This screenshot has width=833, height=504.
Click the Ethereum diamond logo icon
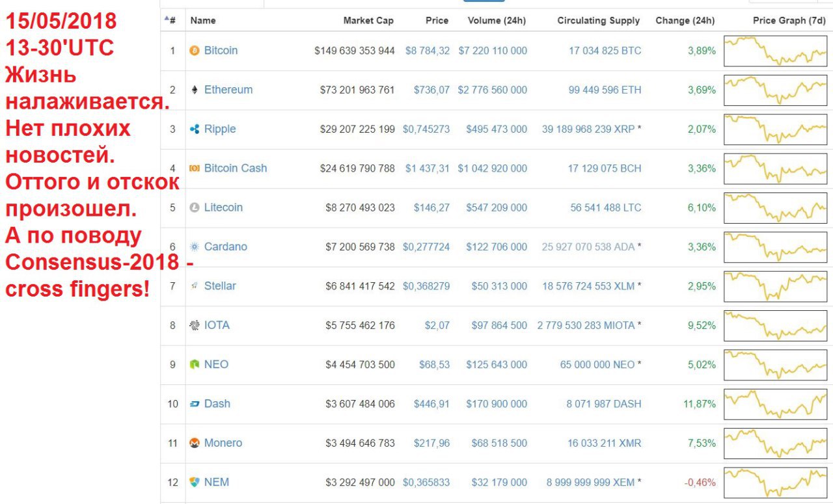coord(194,90)
